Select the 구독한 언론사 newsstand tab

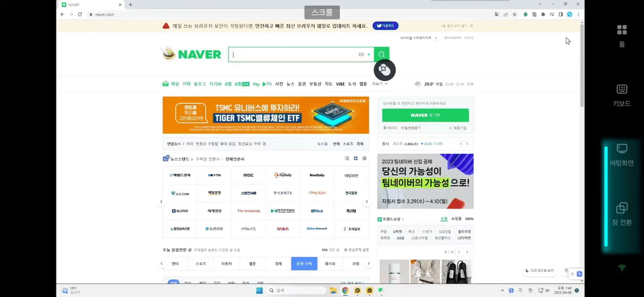pos(208,159)
